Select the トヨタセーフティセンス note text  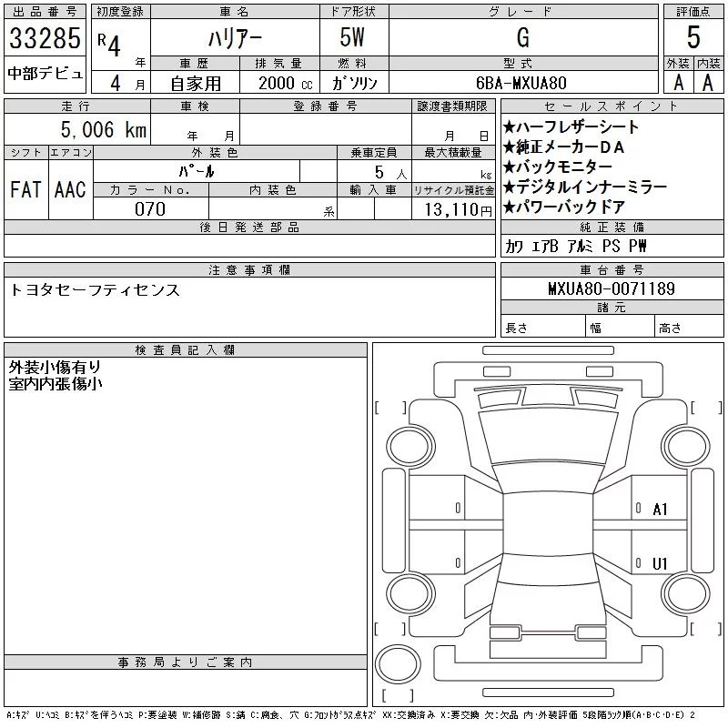click(x=95, y=290)
